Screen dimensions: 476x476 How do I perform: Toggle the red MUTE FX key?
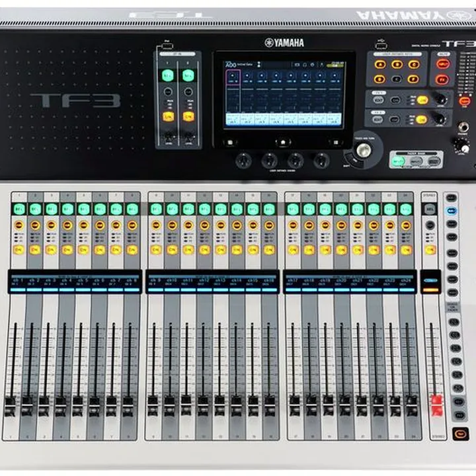click(x=442, y=79)
